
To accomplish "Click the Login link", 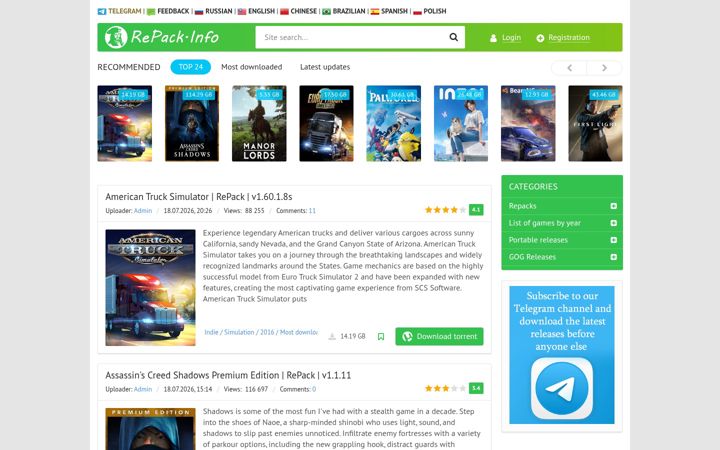I will [511, 38].
